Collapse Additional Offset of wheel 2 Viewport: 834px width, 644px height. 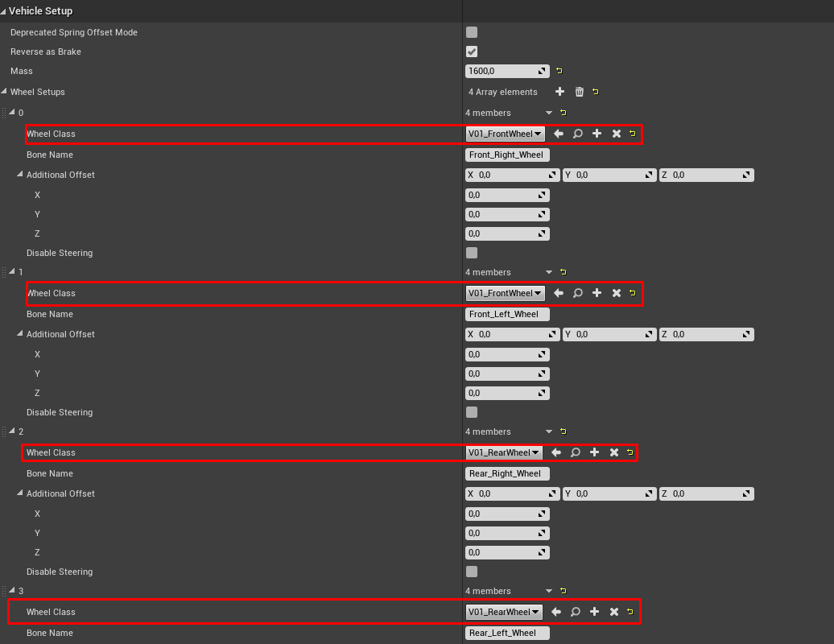(20, 493)
